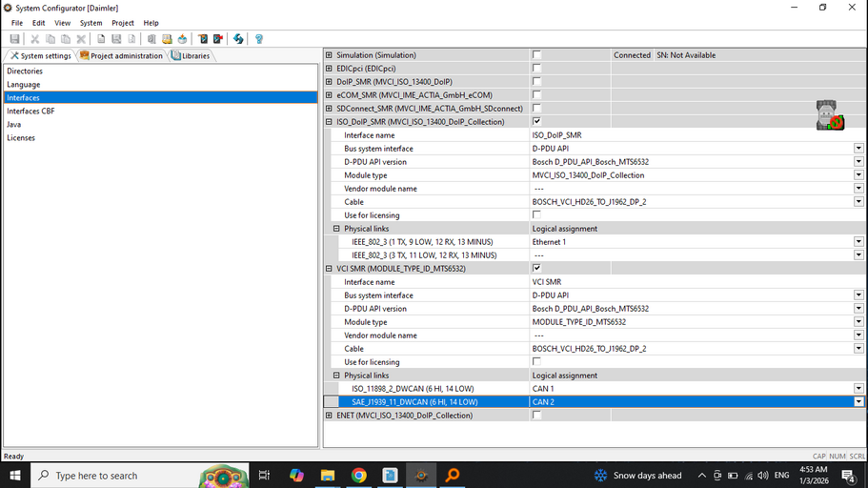868x488 pixels.
Task: Enable the SDConnect_SMR interface checkbox
Action: click(536, 108)
